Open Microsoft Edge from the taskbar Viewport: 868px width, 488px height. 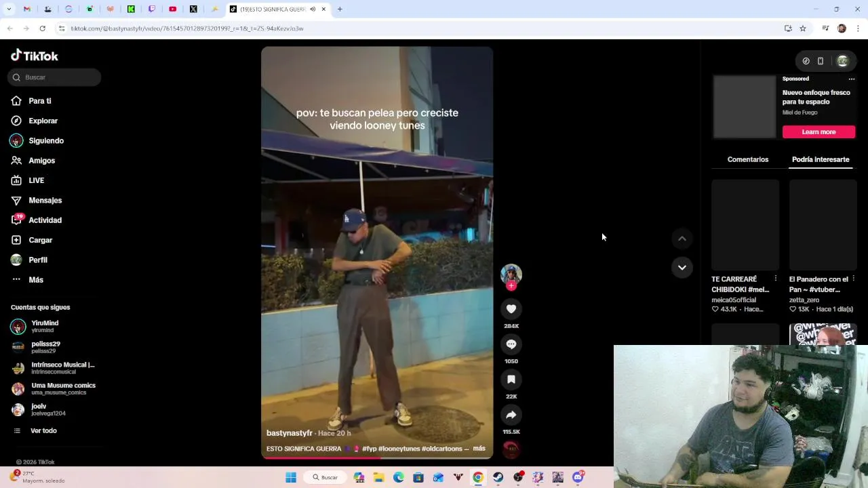pos(398,477)
